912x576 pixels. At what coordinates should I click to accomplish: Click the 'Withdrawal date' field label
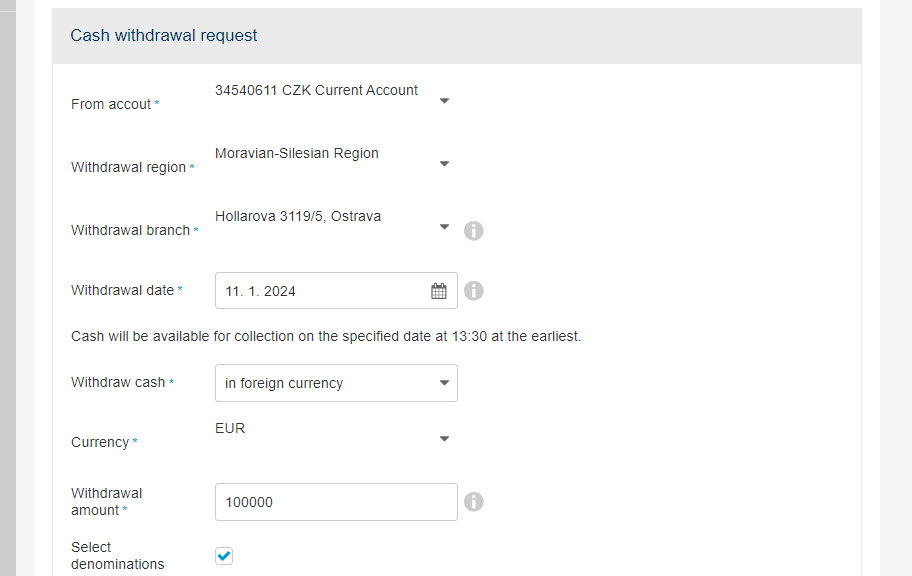coord(122,290)
